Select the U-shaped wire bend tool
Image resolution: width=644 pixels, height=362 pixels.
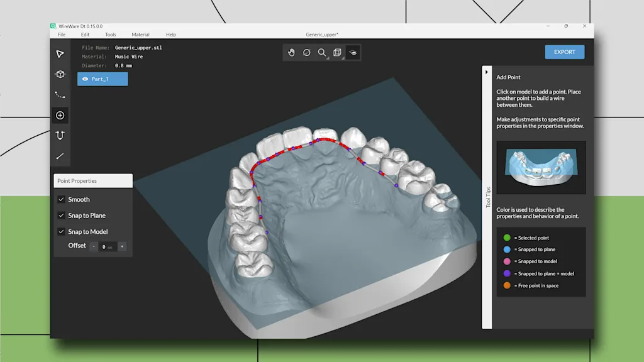tap(60, 136)
